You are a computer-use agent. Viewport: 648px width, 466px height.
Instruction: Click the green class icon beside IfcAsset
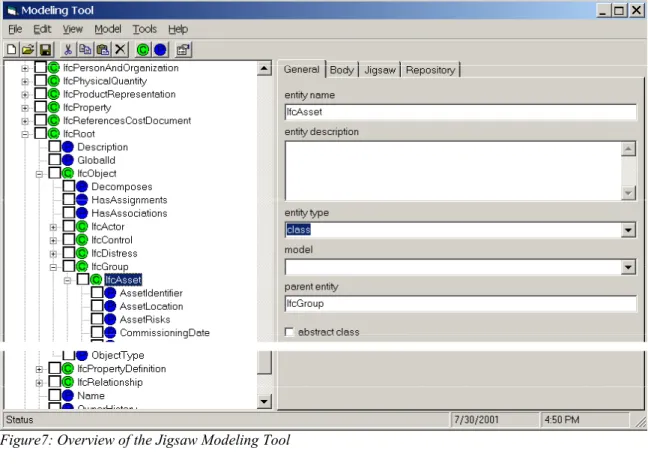[x=96, y=280]
